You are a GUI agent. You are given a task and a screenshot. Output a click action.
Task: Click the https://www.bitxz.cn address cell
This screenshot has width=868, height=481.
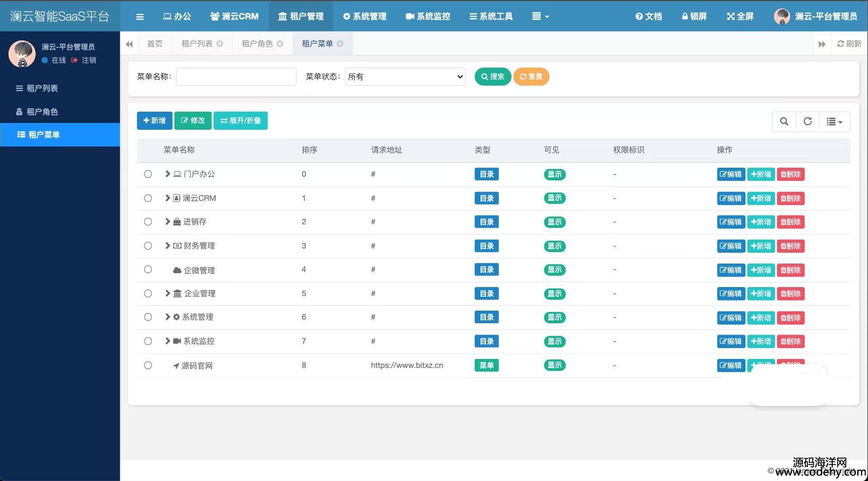coord(407,365)
